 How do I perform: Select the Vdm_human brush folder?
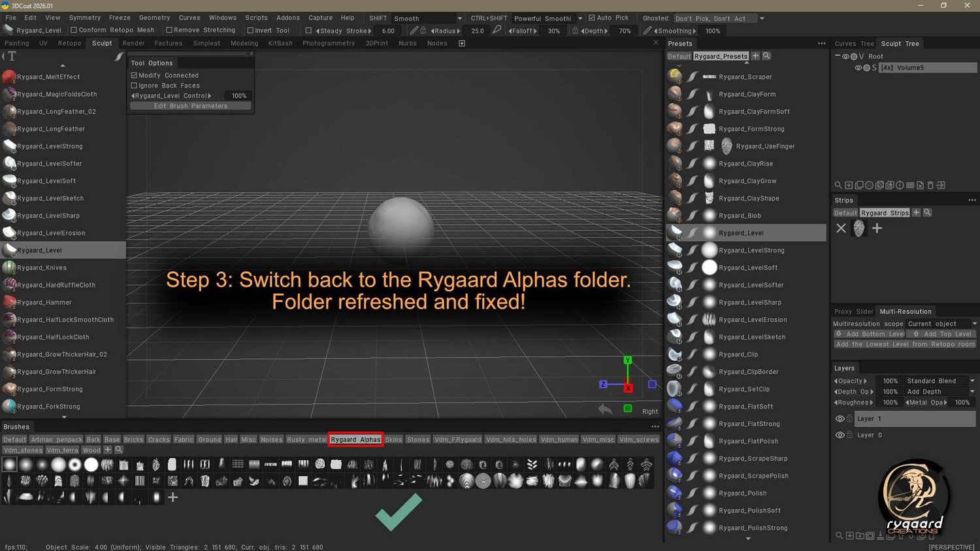pos(559,439)
